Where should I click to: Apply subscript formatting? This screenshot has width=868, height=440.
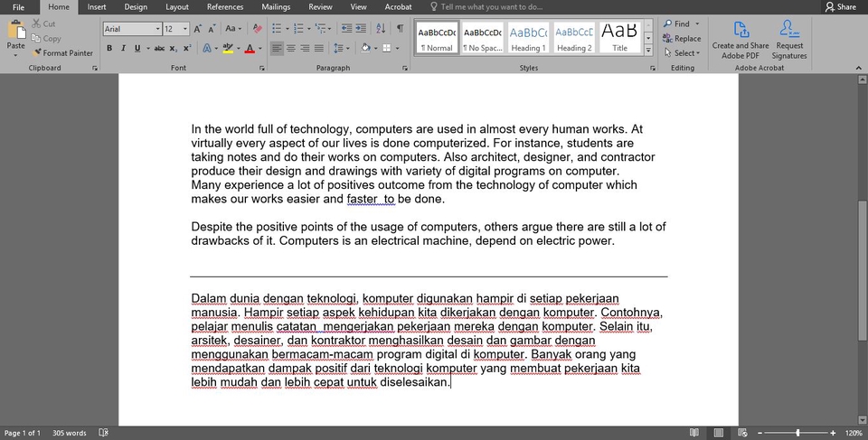pyautogui.click(x=174, y=48)
